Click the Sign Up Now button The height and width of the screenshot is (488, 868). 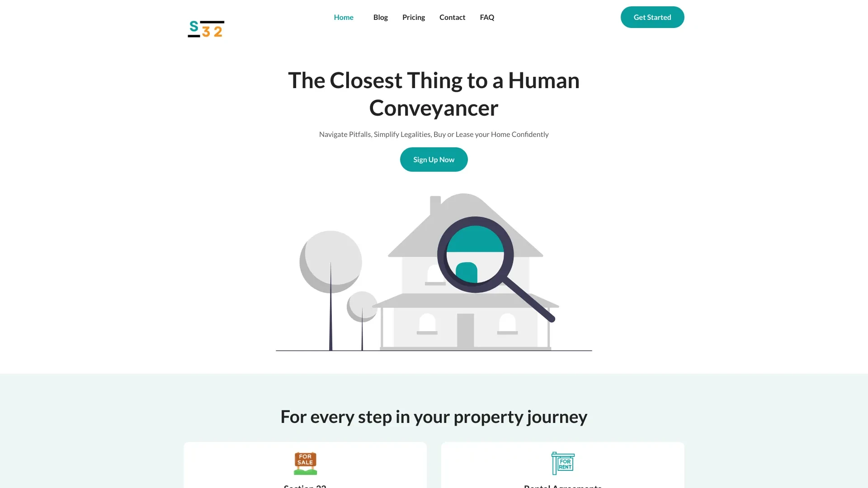point(434,159)
